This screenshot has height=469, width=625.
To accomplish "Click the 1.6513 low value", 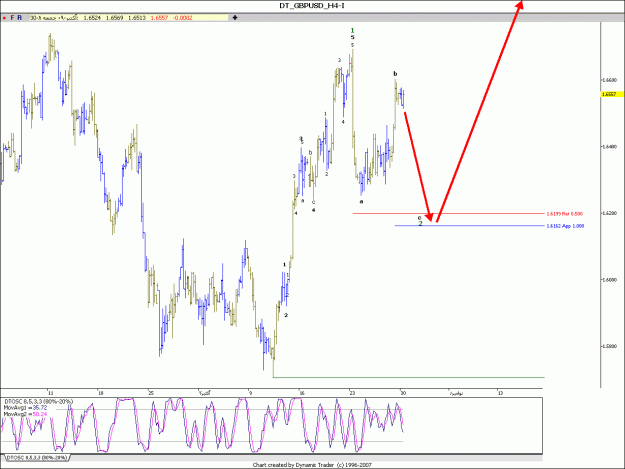I will (137, 18).
